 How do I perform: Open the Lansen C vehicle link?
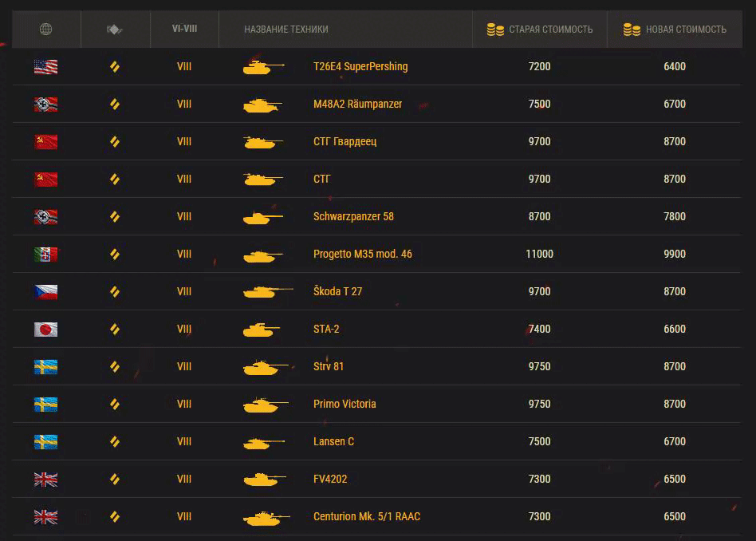coord(333,441)
